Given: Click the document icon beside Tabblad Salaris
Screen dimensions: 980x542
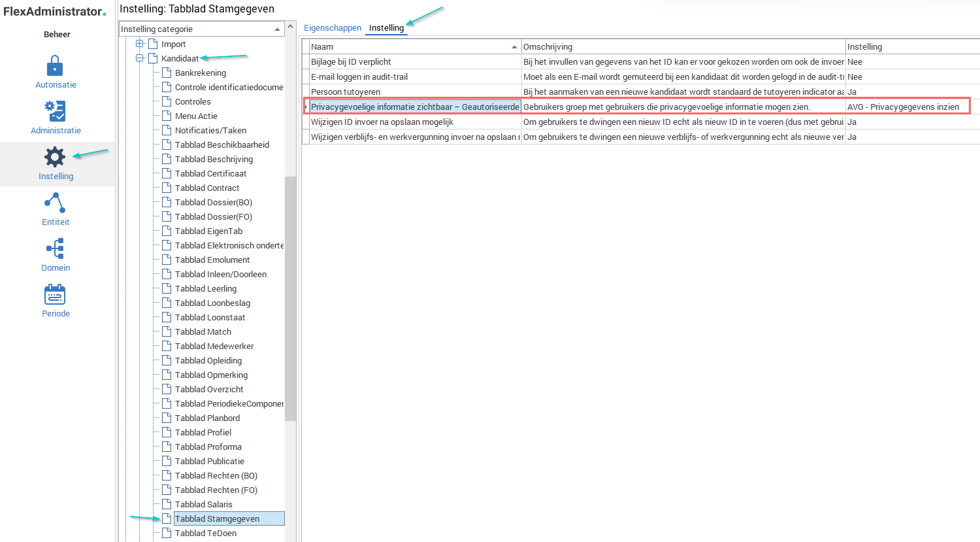Looking at the screenshot, I should (x=167, y=504).
